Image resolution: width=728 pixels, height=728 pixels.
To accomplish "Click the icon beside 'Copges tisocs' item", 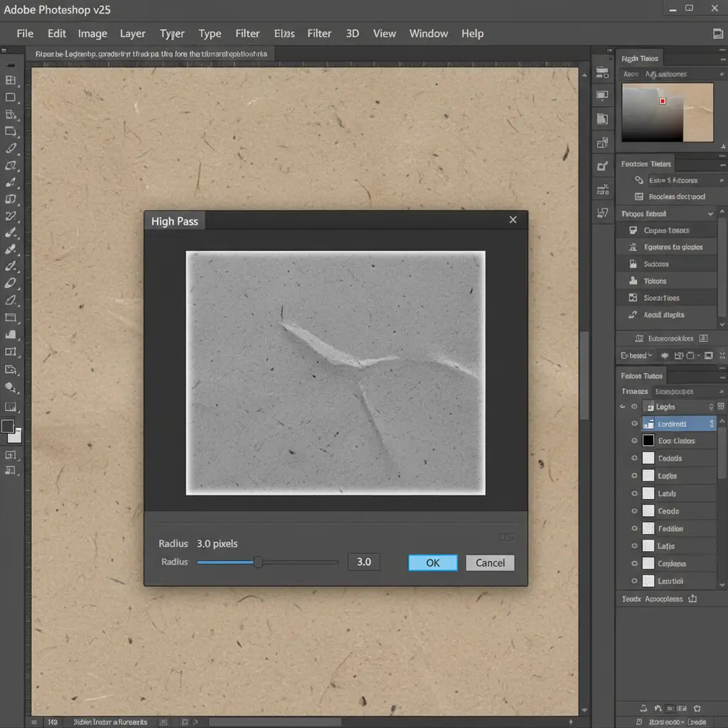I will 633,230.
